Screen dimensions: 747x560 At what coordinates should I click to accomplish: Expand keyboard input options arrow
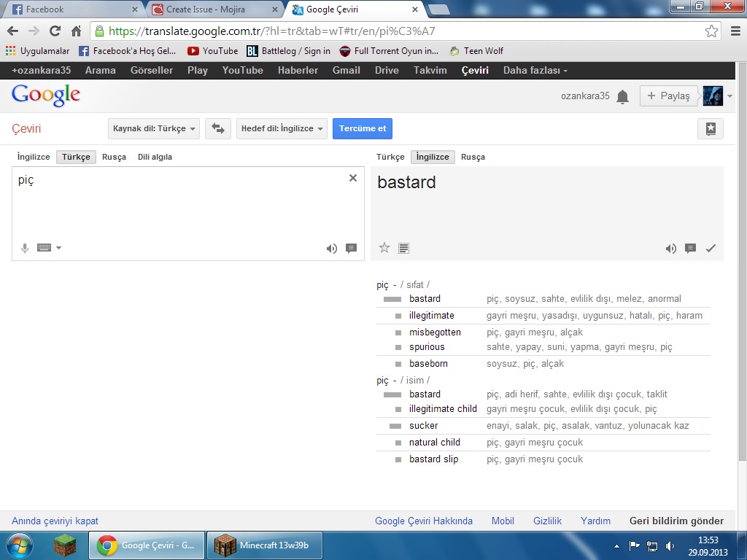(x=58, y=248)
